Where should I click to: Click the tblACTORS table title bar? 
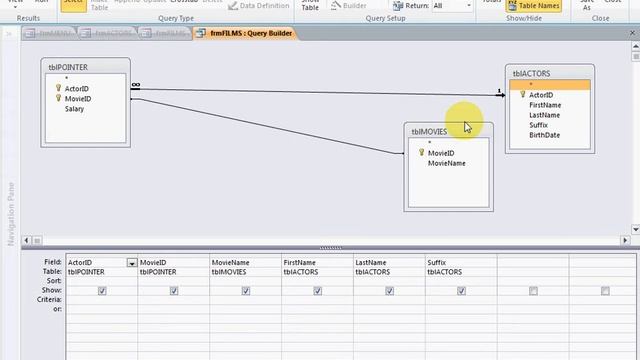(x=549, y=73)
